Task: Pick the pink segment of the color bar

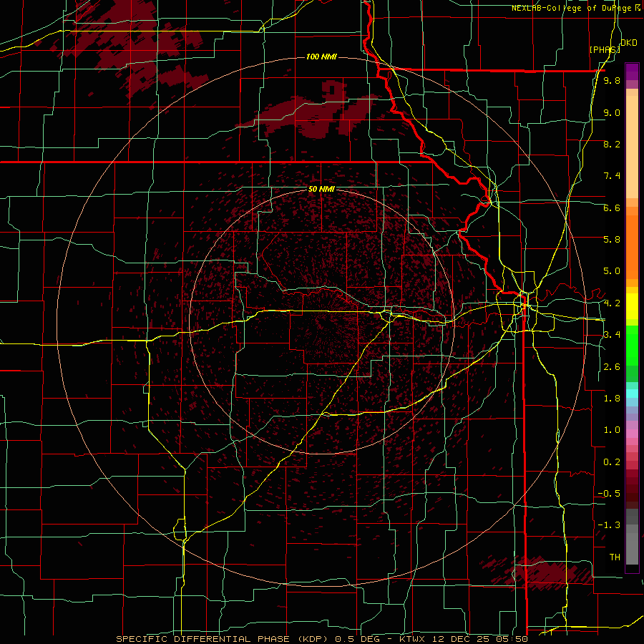Action: pyautogui.click(x=632, y=434)
